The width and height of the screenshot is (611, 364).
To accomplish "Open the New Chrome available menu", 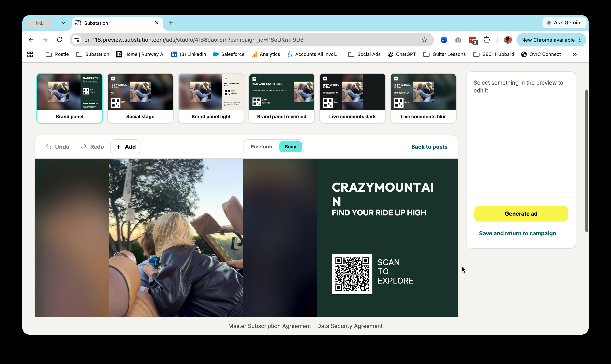I will (551, 40).
